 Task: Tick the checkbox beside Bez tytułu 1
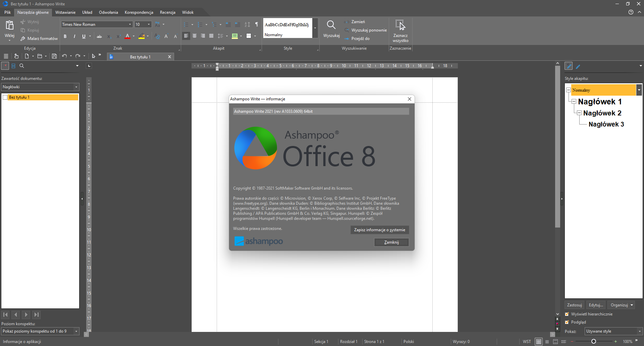pyautogui.click(x=5, y=97)
